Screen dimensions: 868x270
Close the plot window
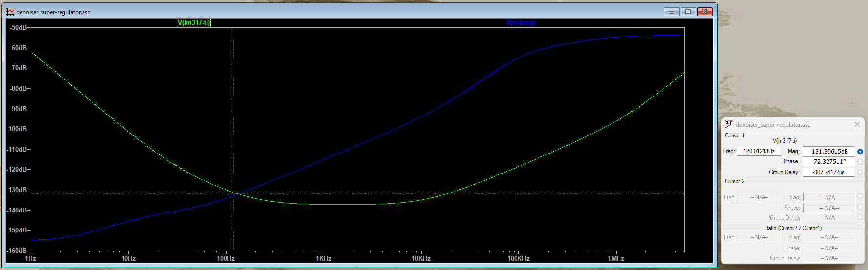click(704, 12)
